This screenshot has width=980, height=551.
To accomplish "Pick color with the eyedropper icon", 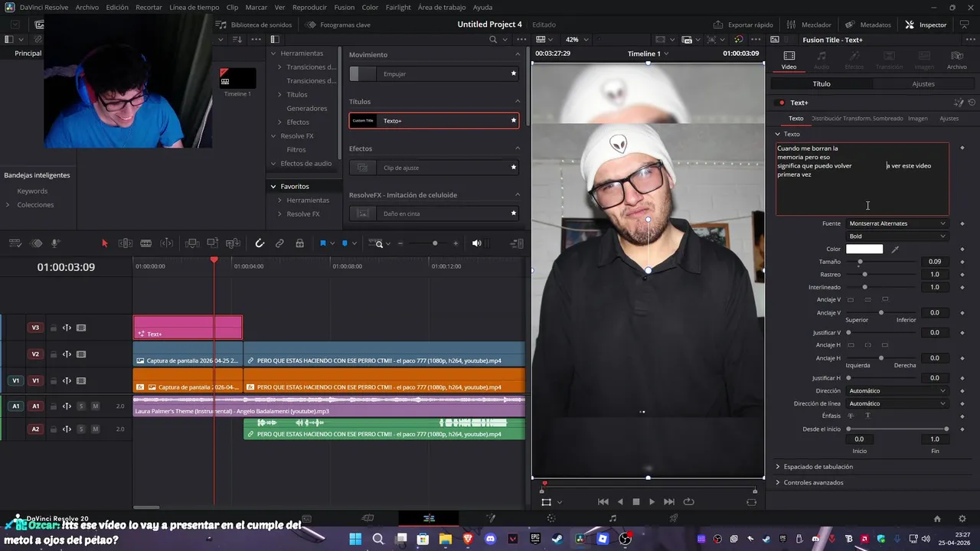I will coord(895,249).
